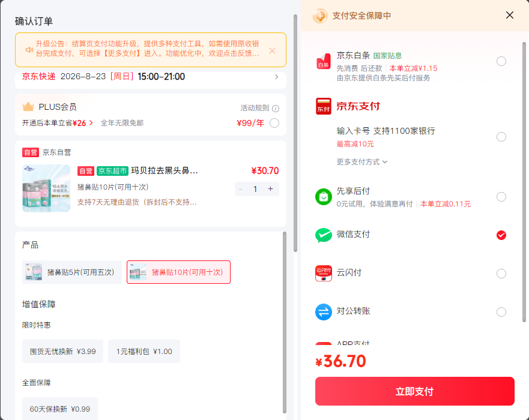
Task: Click 最高减10元 promotion text
Action: pyautogui.click(x=355, y=144)
